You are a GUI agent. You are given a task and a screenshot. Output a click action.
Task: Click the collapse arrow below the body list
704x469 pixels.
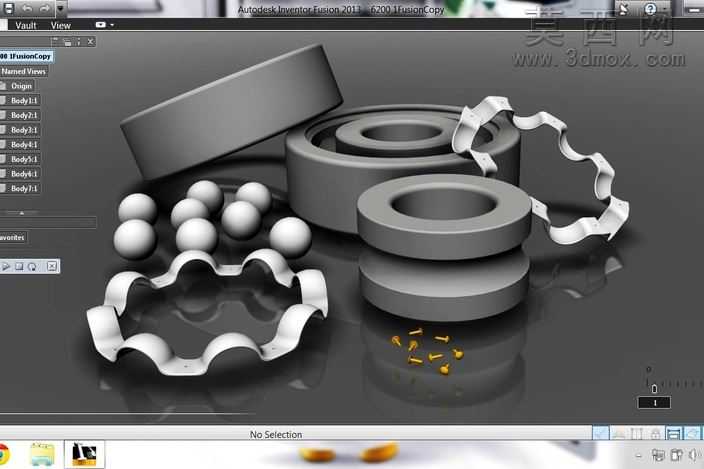22,213
